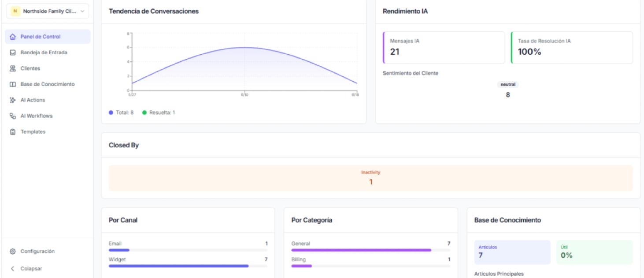Click the Por Categoría heading
This screenshot has width=644, height=278.
(312, 220)
